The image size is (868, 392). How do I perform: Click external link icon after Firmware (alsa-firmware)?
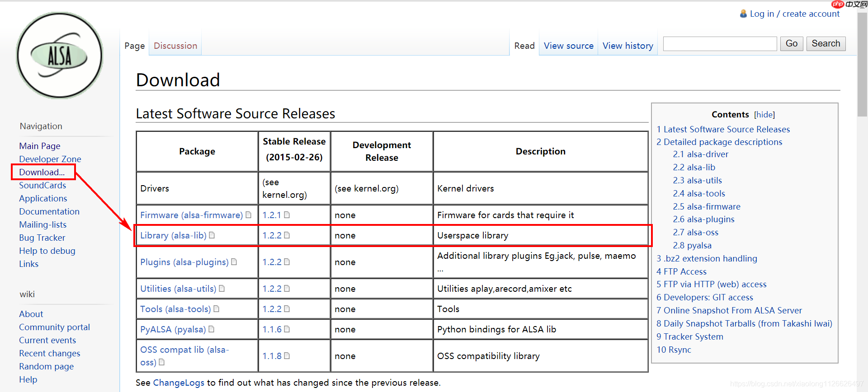coord(248,215)
